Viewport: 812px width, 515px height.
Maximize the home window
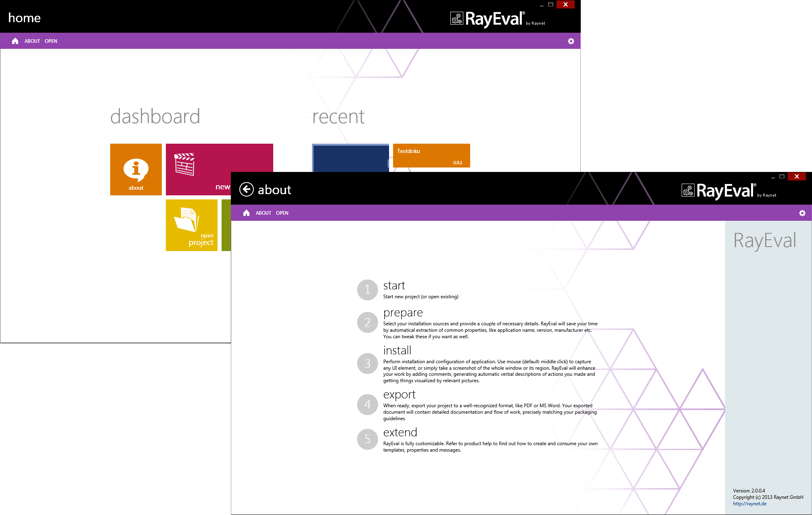[x=550, y=4]
